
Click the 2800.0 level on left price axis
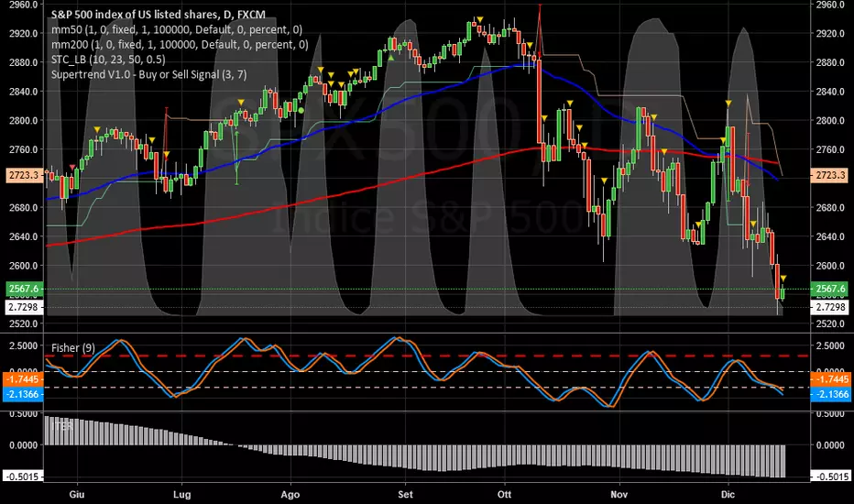point(24,120)
